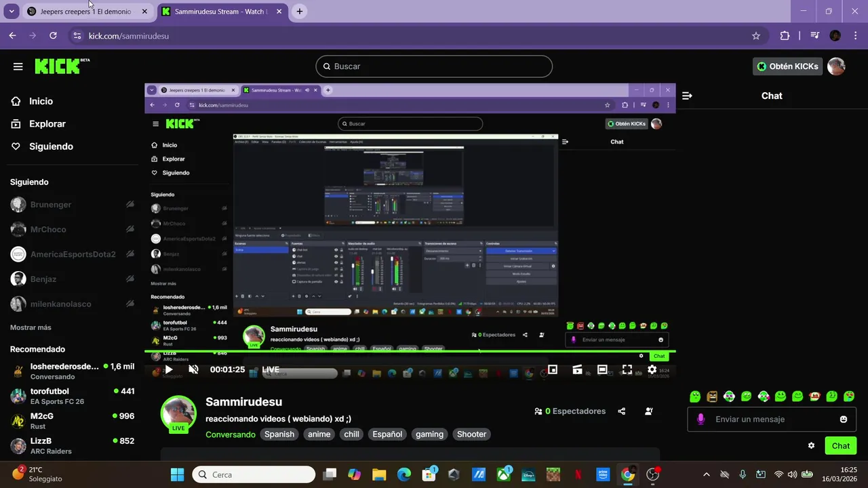Click the purple microphone icon in chat input
The image size is (868, 488).
tap(701, 420)
